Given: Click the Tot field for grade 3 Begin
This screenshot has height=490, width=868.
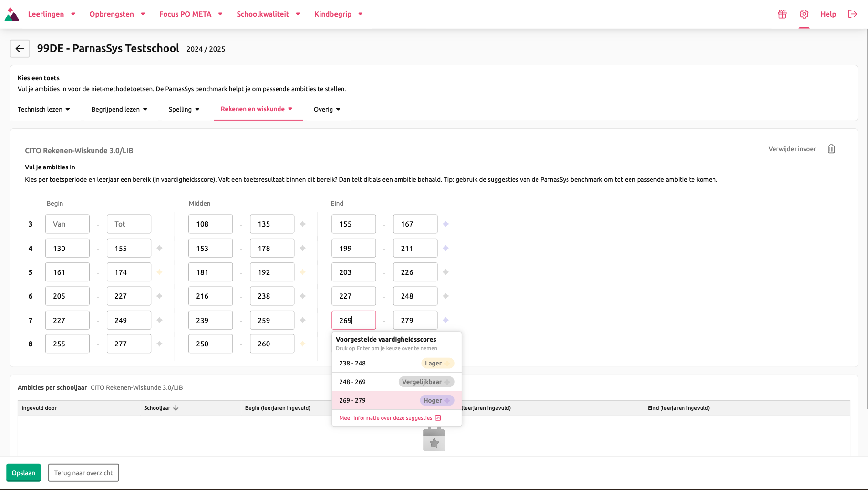Looking at the screenshot, I should (x=129, y=224).
